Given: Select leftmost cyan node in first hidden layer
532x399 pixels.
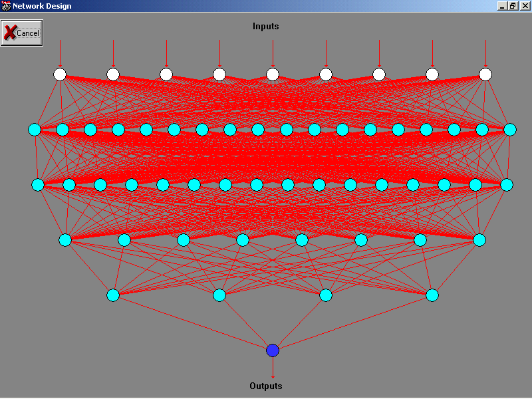Looking at the screenshot, I should point(35,130).
